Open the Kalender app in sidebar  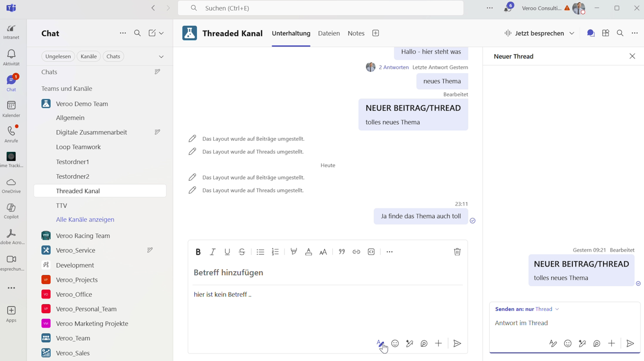point(11,109)
